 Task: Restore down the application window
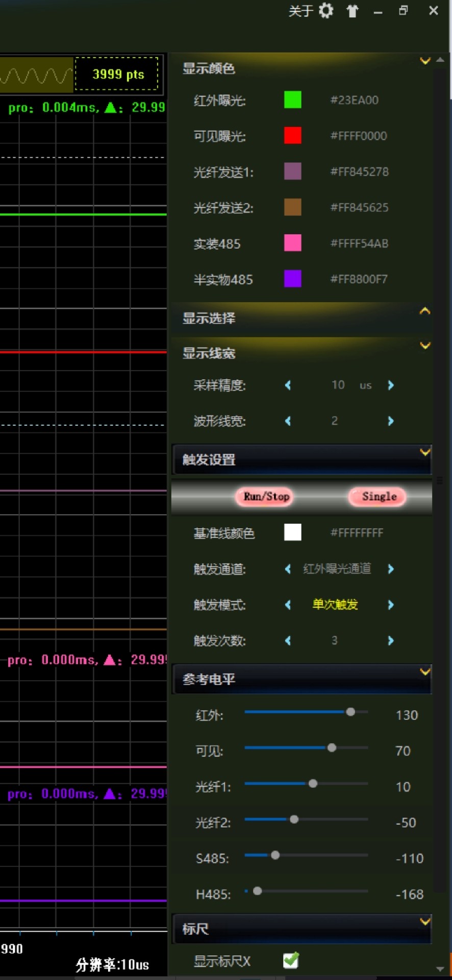click(x=404, y=11)
